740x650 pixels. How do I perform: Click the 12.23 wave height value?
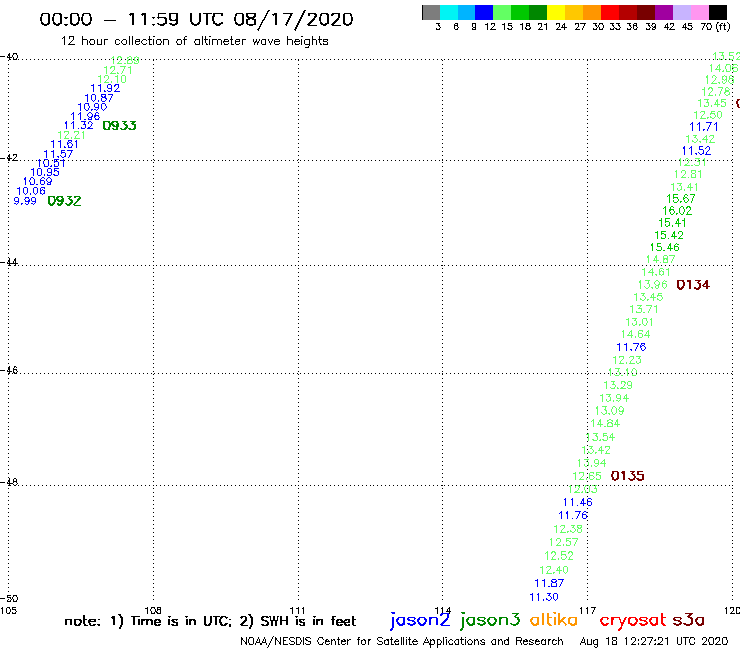click(x=627, y=360)
